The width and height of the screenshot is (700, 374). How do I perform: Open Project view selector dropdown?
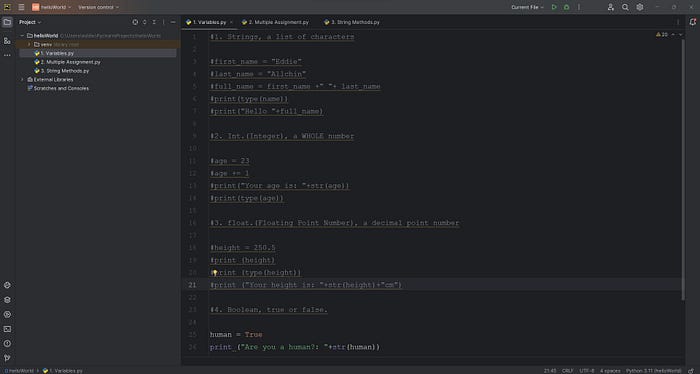(30, 22)
